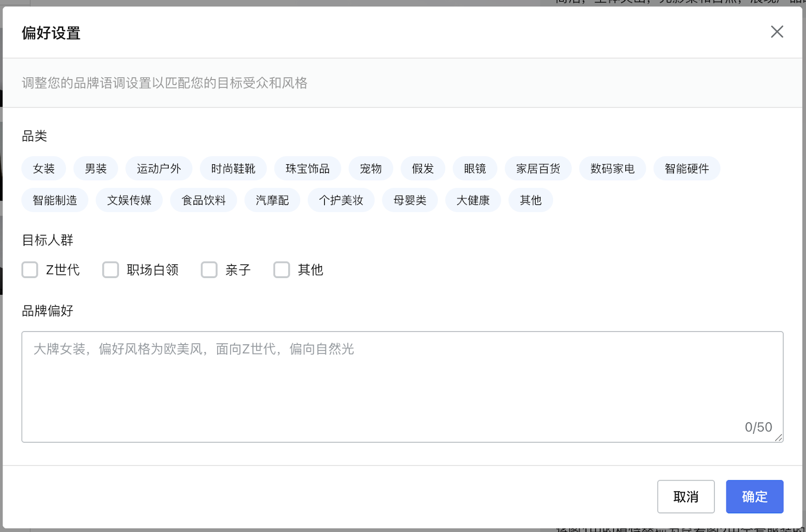The image size is (806, 532).
Task: Choose the 男装 category tag
Action: (96, 169)
